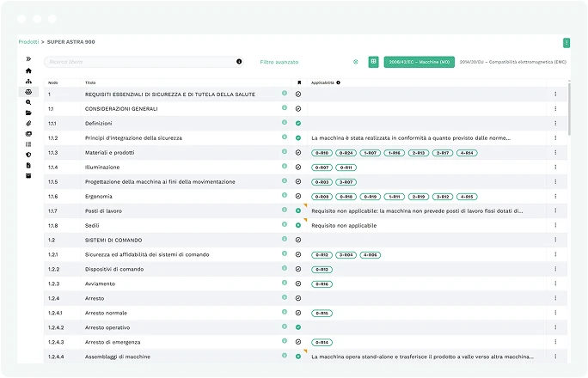Go back to the Prodotti breadcrumb

pyautogui.click(x=28, y=42)
